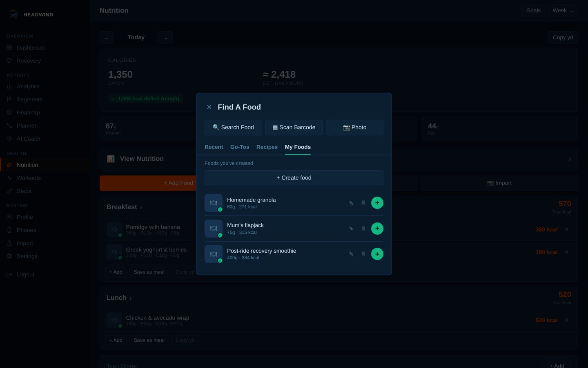Open the Week view button

pos(563,11)
